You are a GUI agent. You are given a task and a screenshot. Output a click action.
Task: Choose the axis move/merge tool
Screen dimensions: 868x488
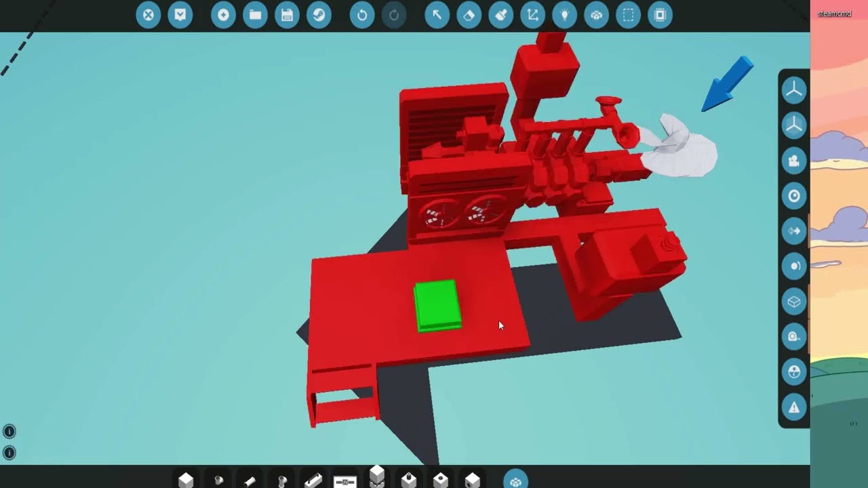(533, 15)
